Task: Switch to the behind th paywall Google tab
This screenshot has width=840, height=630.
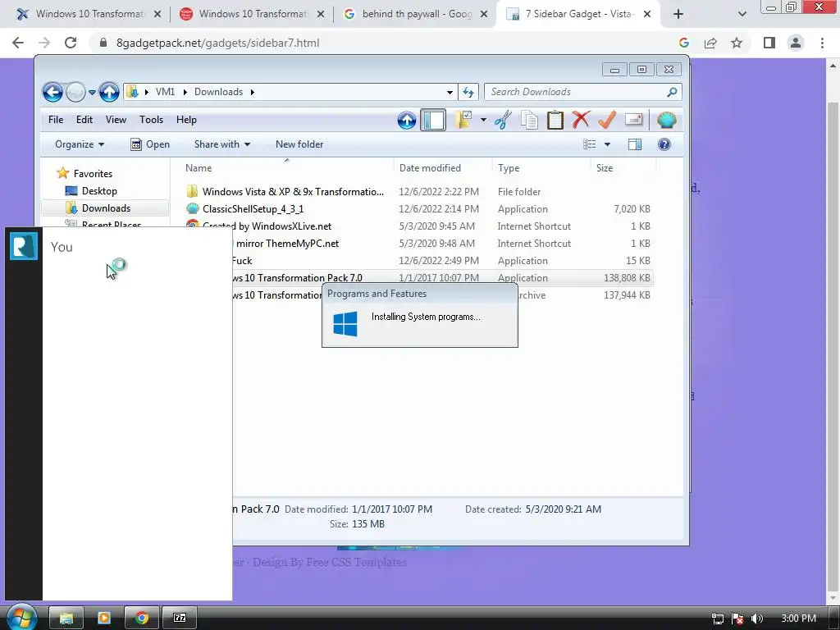Action: pos(416,14)
